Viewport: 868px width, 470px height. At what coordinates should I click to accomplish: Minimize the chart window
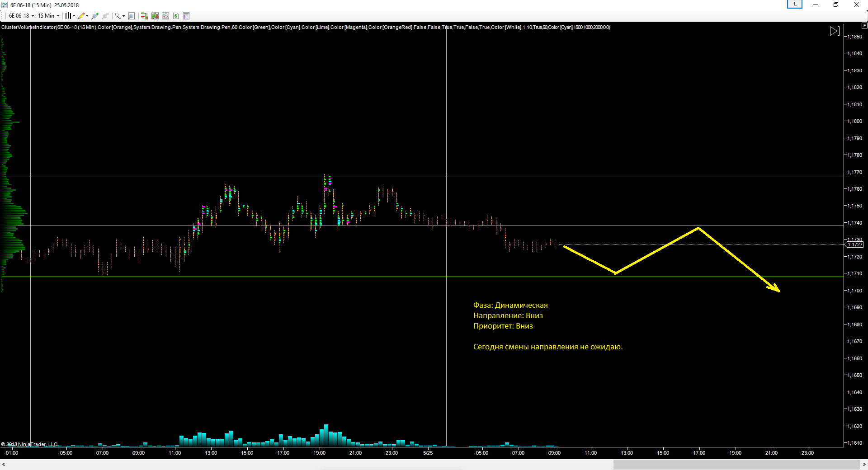coord(816,5)
